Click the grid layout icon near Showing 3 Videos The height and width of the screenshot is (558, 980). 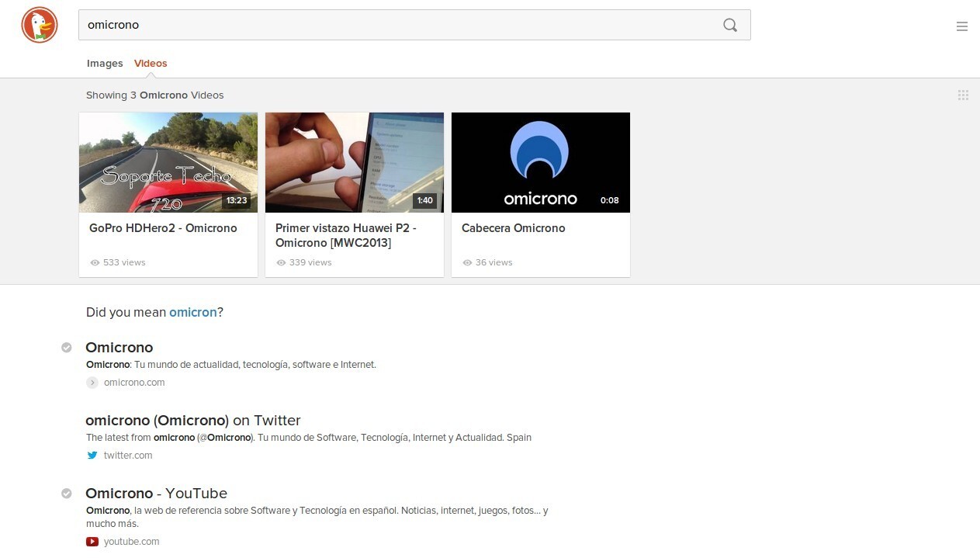[964, 95]
